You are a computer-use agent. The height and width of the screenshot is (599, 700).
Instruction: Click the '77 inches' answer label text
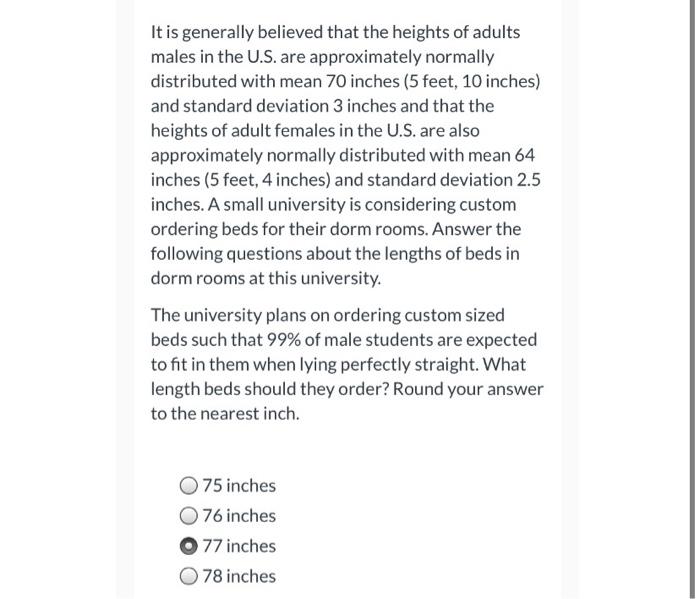[x=239, y=546]
